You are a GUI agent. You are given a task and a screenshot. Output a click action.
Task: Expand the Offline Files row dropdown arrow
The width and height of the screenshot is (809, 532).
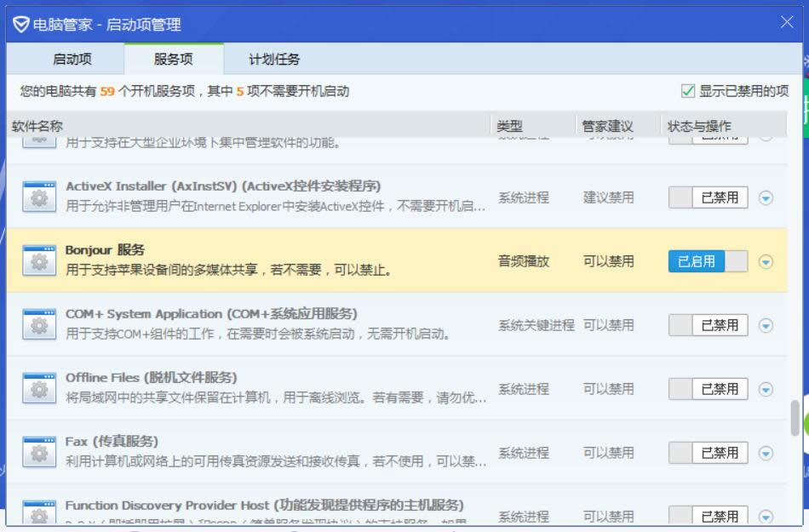pyautogui.click(x=766, y=389)
